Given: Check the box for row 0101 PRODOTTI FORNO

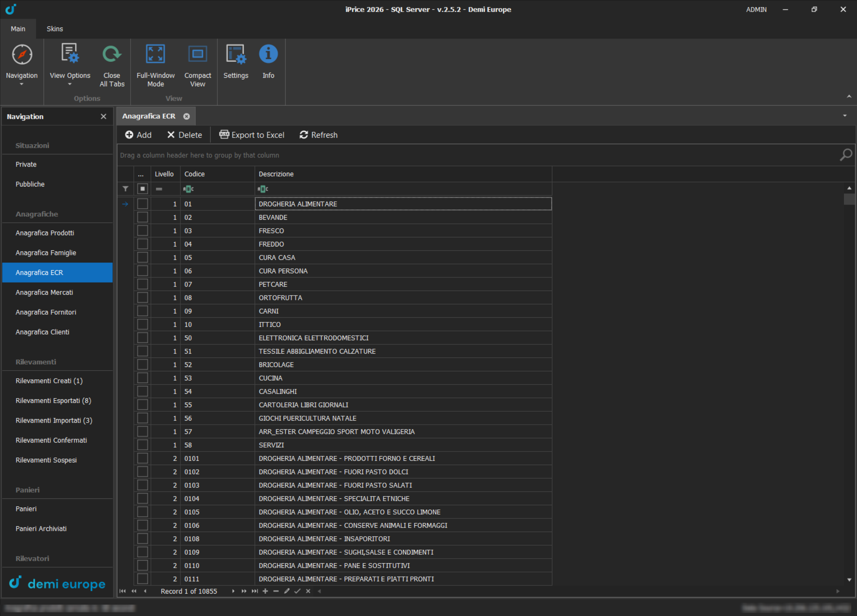Looking at the screenshot, I should pyautogui.click(x=143, y=458).
